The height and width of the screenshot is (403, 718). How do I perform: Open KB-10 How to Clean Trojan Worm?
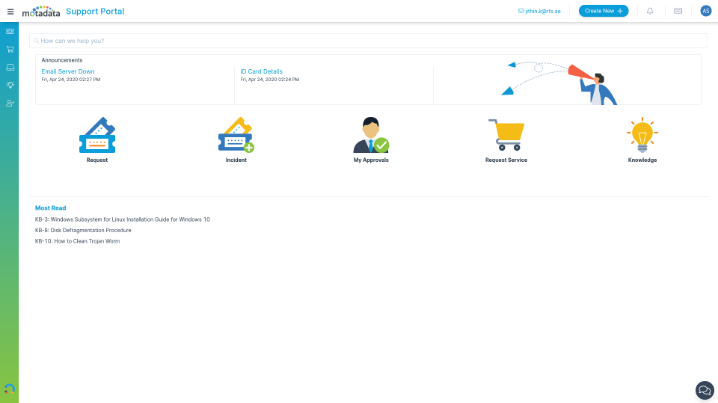click(x=77, y=241)
